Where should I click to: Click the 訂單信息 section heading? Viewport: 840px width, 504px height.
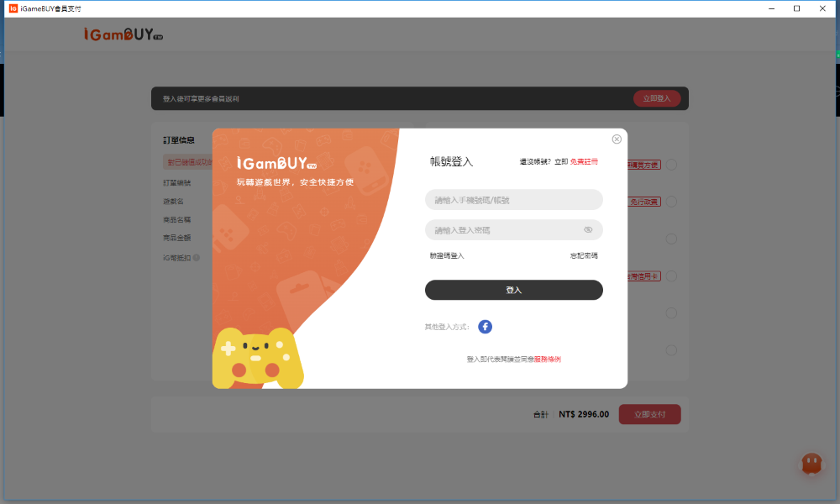click(179, 140)
